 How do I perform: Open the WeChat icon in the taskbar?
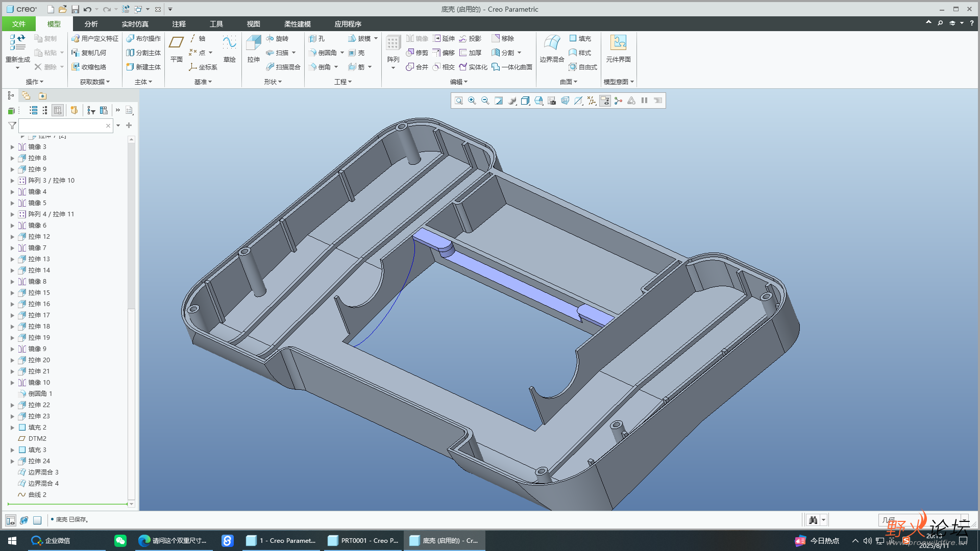120,541
